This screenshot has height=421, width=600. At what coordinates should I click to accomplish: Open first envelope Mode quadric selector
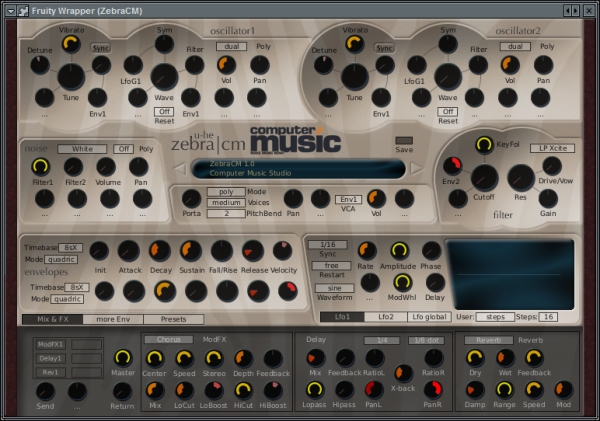pos(61,259)
